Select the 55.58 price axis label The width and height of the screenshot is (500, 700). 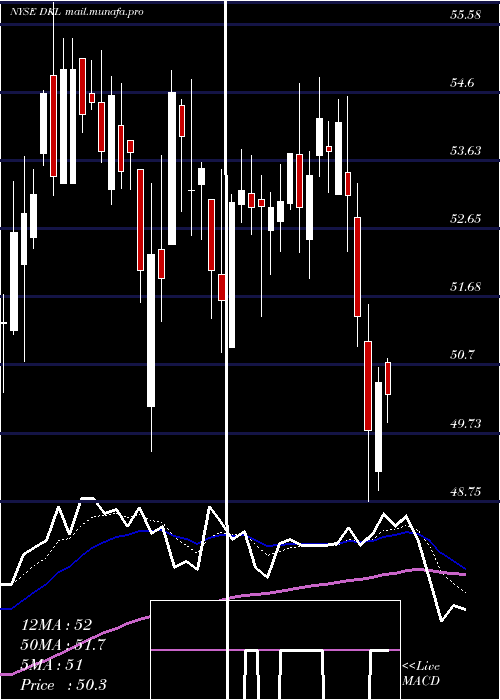coord(465,15)
